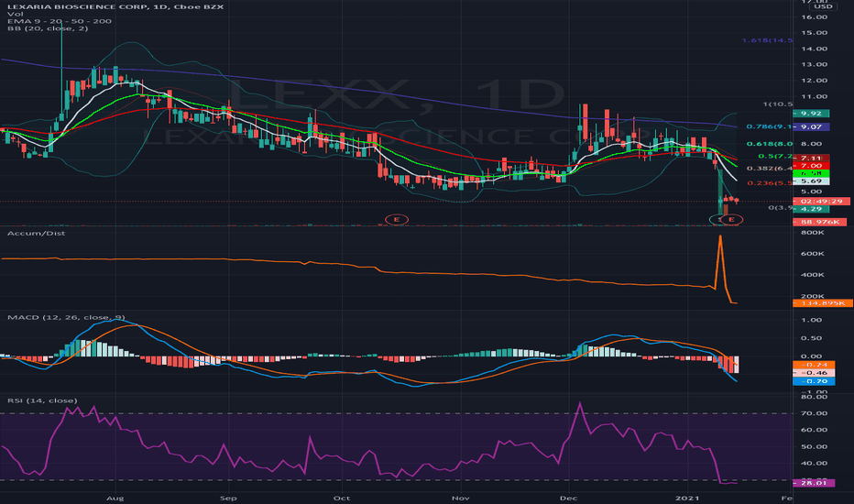Click the -0.24 MACD signal value tag
854x504 pixels.
(x=814, y=365)
